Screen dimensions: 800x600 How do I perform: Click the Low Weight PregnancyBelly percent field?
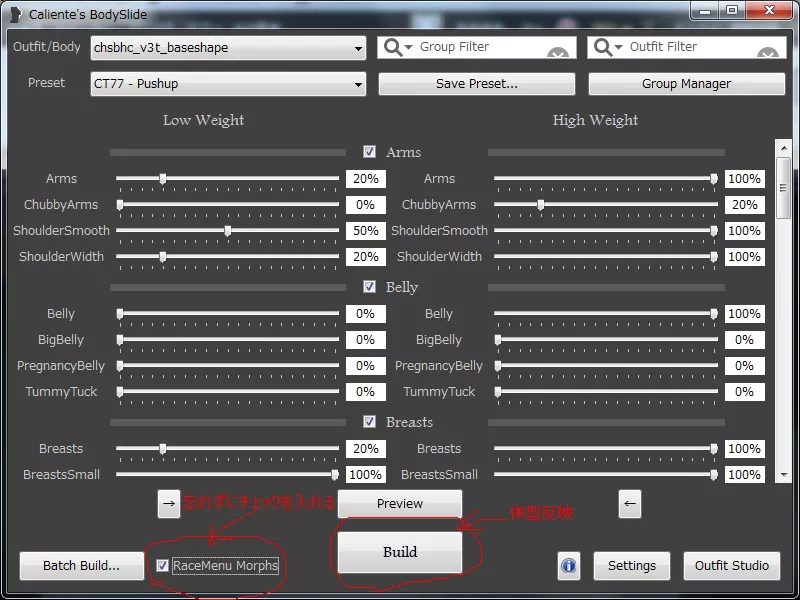click(x=365, y=365)
